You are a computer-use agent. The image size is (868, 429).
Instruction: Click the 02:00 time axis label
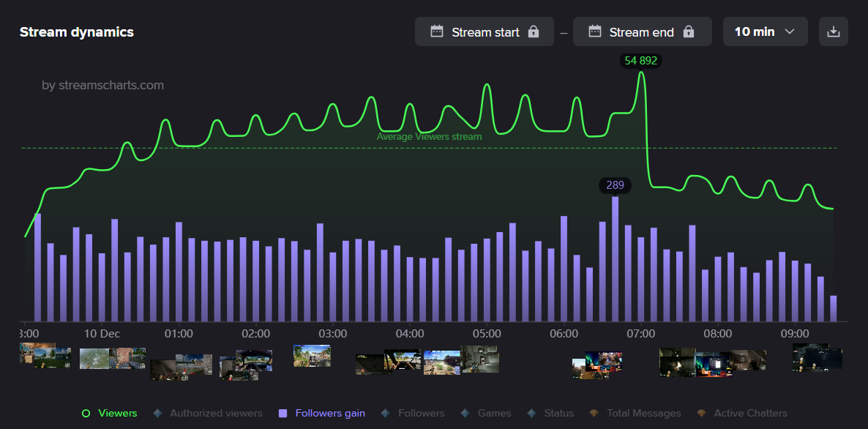click(255, 335)
